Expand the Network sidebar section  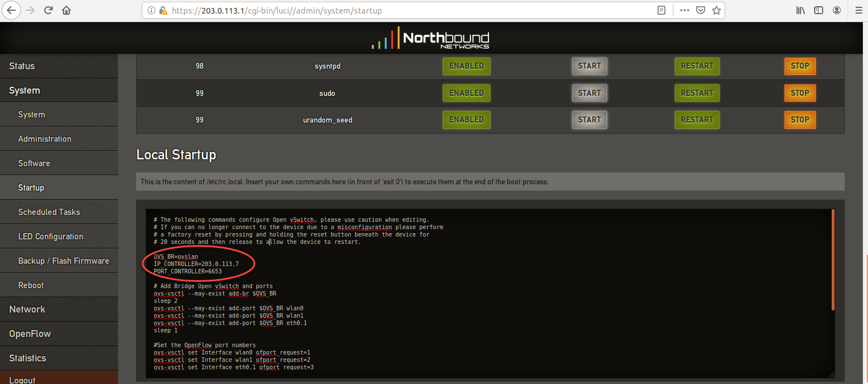59,309
